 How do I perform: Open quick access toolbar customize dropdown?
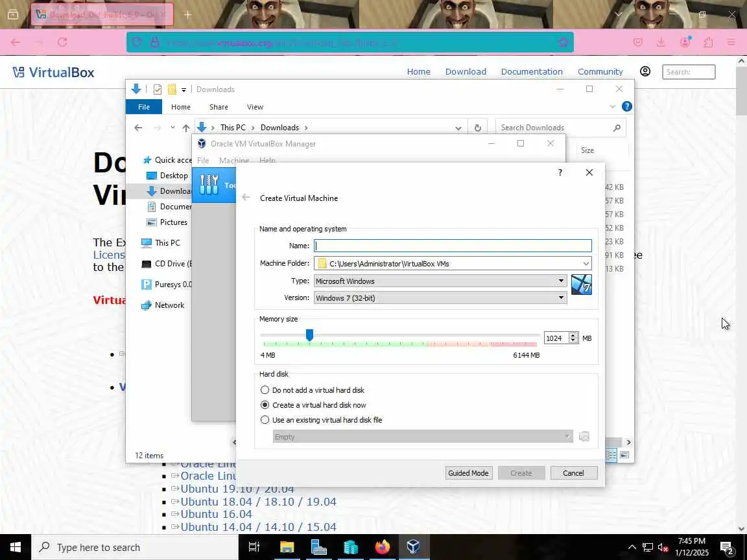(184, 89)
